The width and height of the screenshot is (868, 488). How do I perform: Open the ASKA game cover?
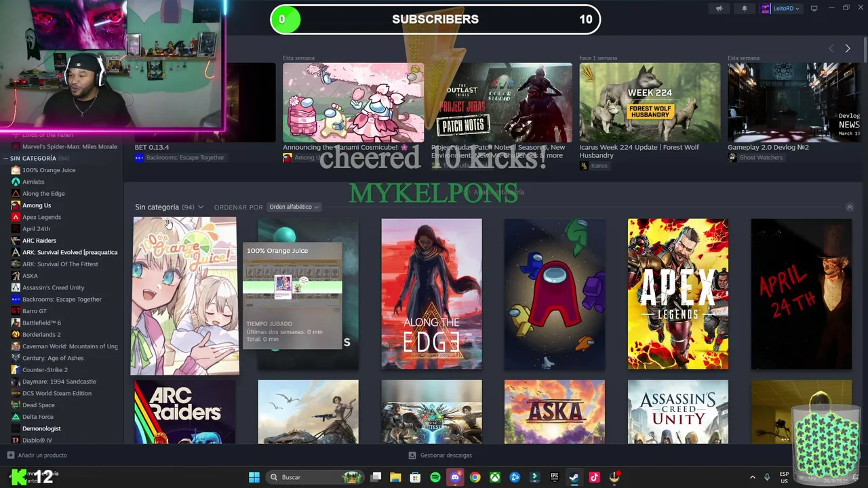pyautogui.click(x=555, y=412)
